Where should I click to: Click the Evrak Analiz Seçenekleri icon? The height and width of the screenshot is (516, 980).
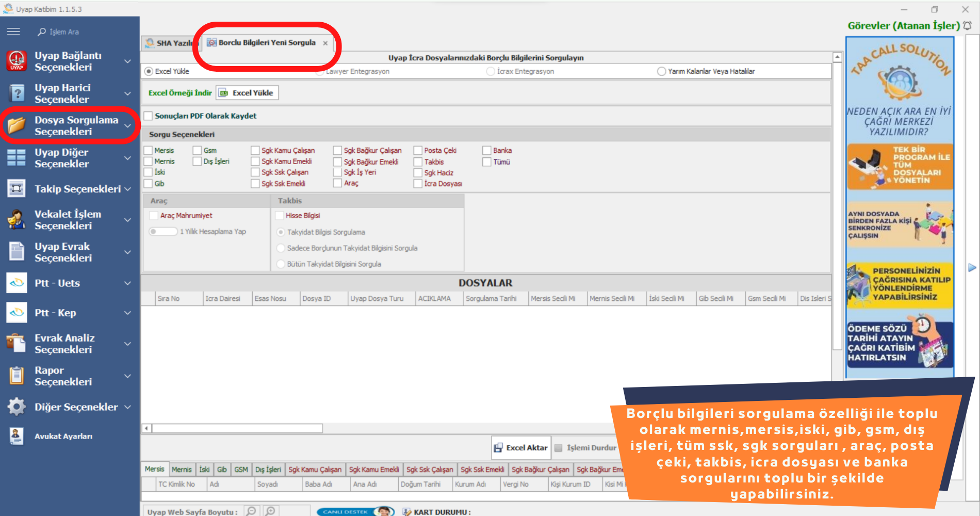(17, 344)
